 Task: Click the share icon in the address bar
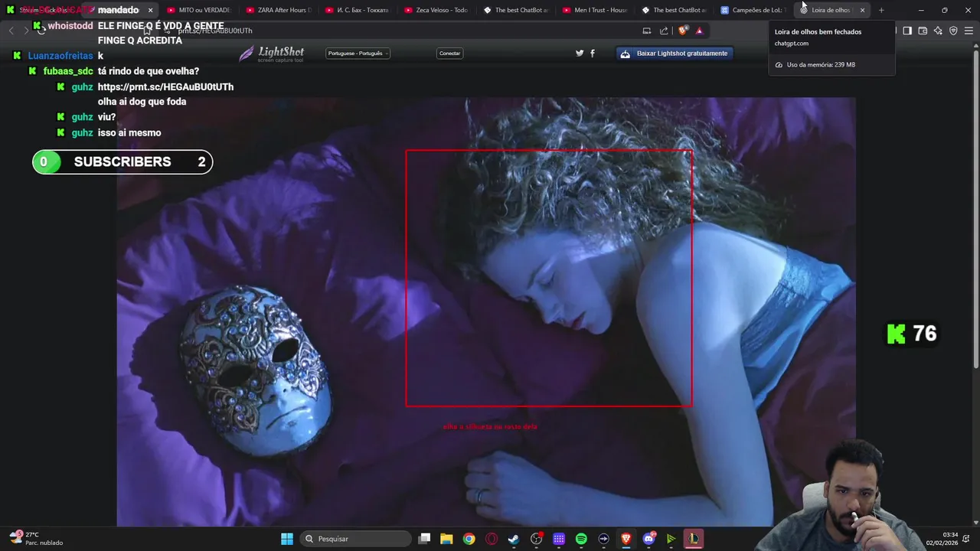[x=664, y=31]
